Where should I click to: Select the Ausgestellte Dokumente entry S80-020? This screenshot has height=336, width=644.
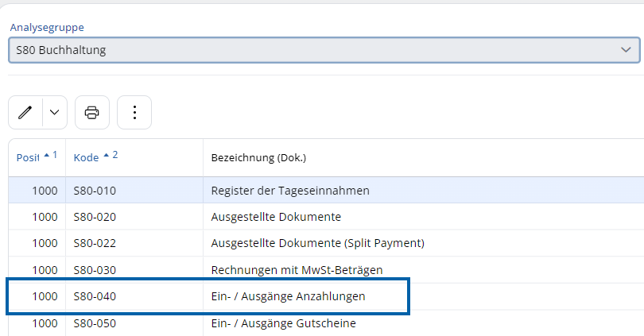pos(276,217)
